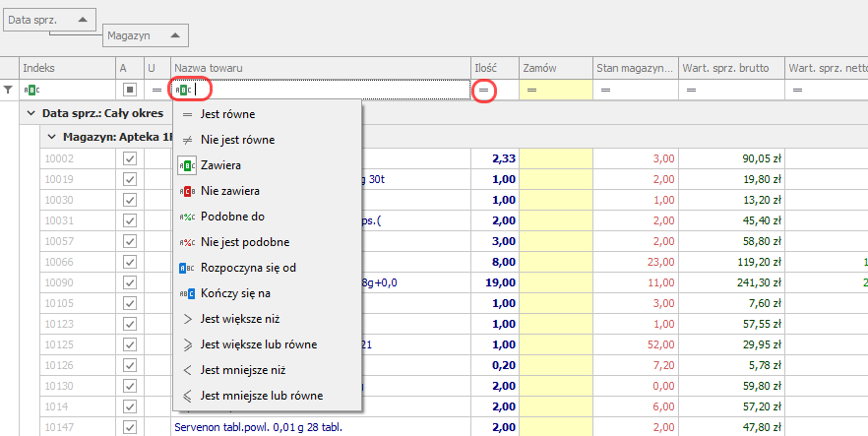Click the Magazyn grouping chip

[145, 34]
